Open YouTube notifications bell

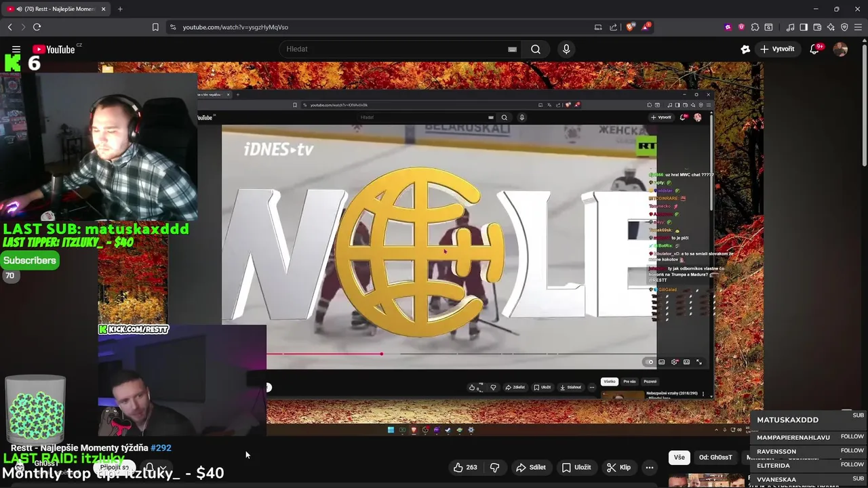coord(814,49)
